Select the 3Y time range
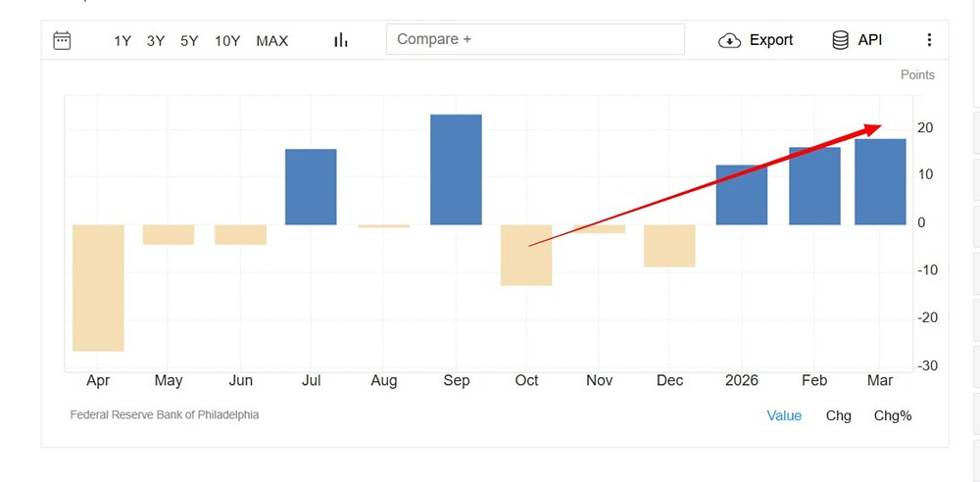 point(156,40)
